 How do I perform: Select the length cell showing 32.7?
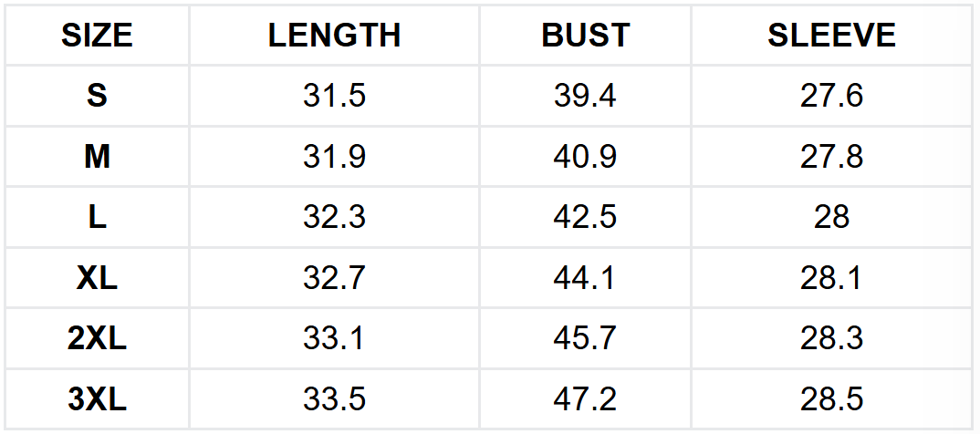click(x=334, y=278)
